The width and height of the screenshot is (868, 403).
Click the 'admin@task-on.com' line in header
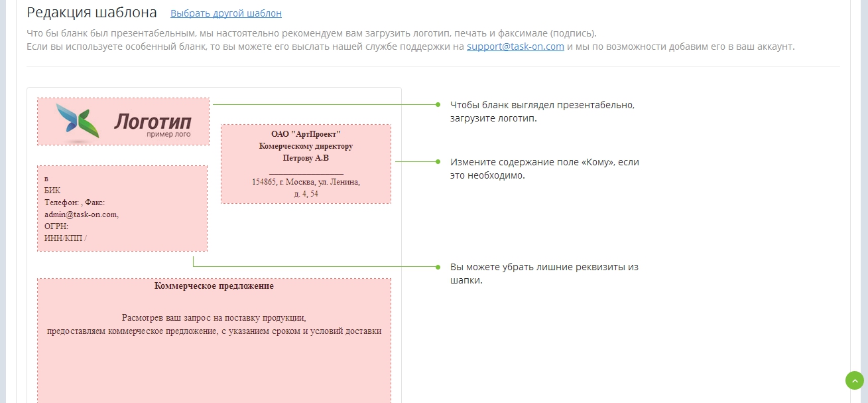pos(81,214)
